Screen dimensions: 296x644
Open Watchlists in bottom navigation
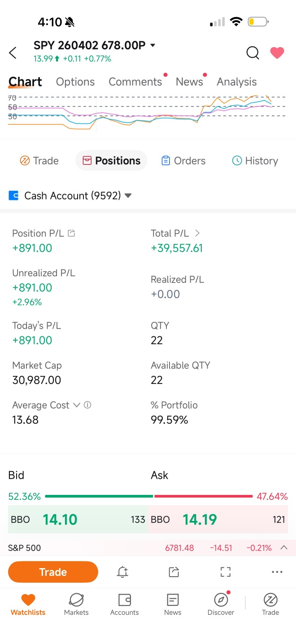coord(28,604)
